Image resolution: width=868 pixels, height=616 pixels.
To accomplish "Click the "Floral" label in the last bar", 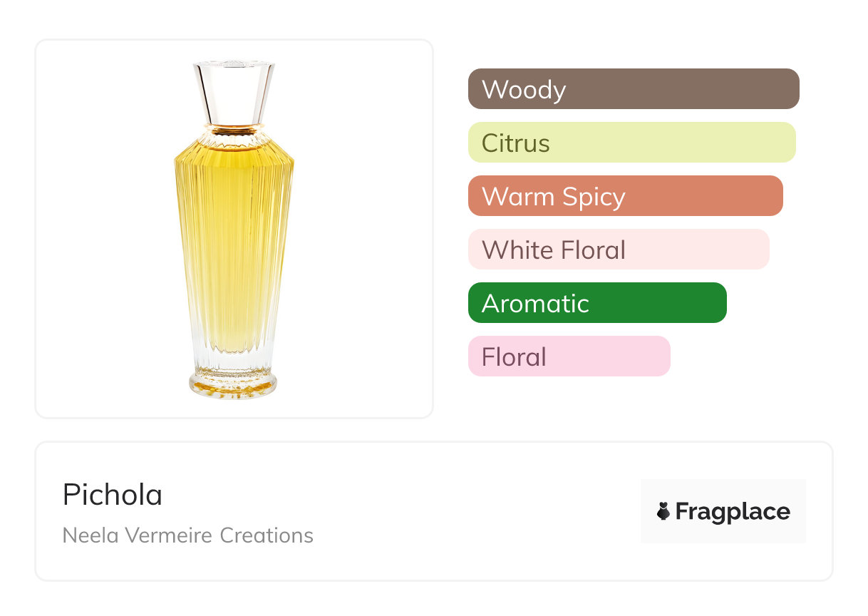I will (x=514, y=357).
